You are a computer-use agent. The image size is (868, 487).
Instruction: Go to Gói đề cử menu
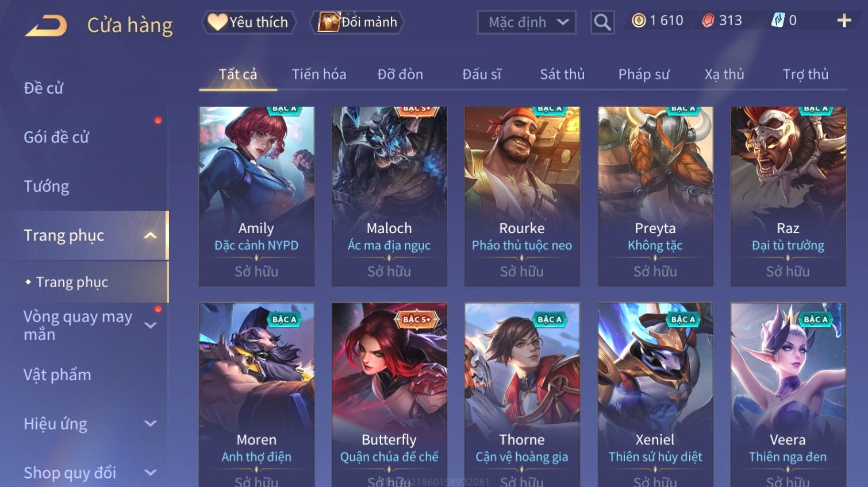[x=56, y=137]
